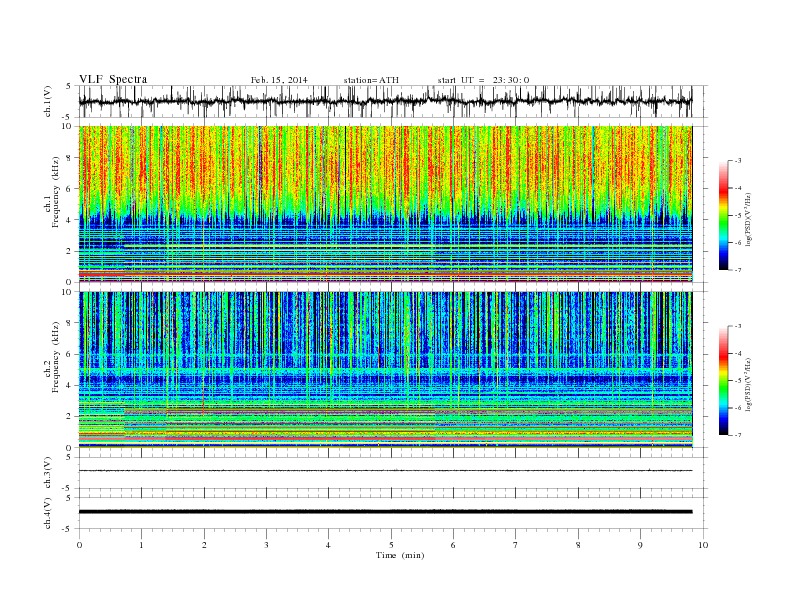Click the "ch.1(V)" waveform axis label

tap(48, 101)
